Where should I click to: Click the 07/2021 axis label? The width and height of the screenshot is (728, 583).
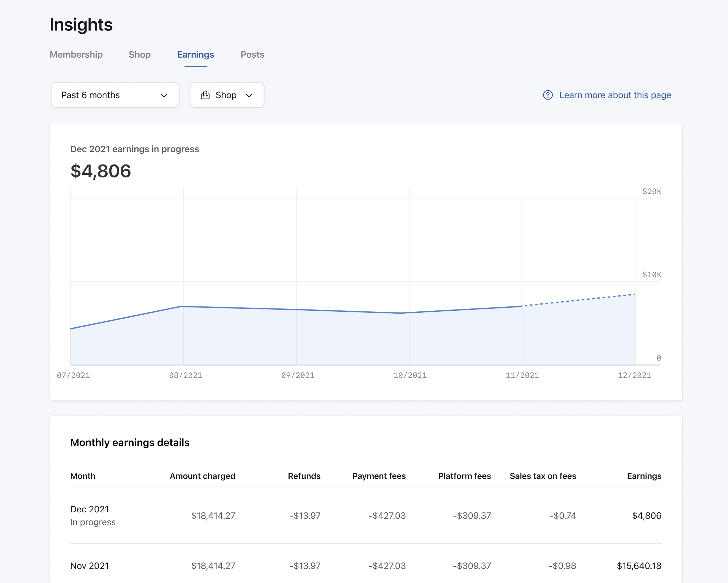(x=73, y=375)
